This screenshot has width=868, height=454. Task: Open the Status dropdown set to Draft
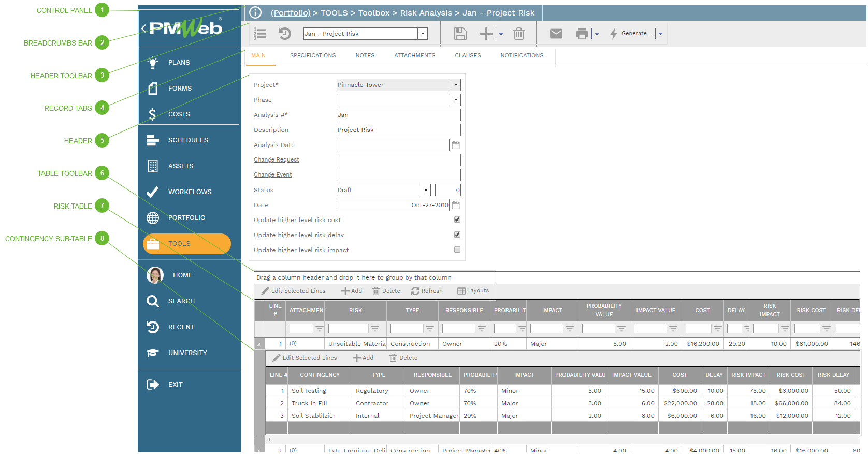pos(426,190)
